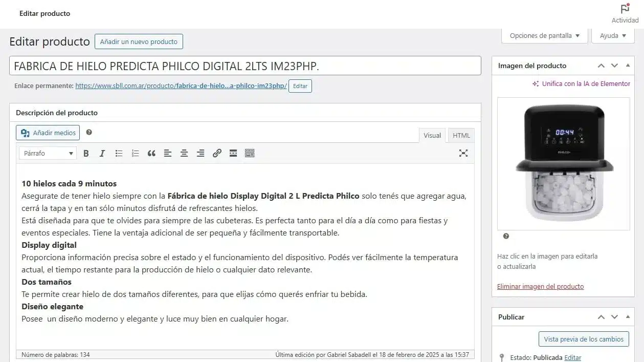Open the ice maker product image thumbnail
Viewport: 644px width, 362px height.
[564, 164]
